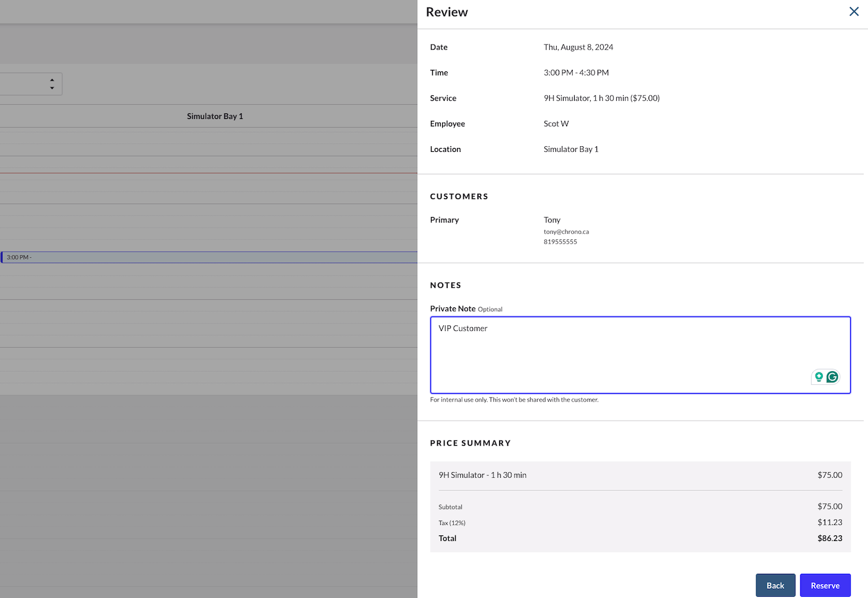Focus the Private Note text area

tap(640, 355)
